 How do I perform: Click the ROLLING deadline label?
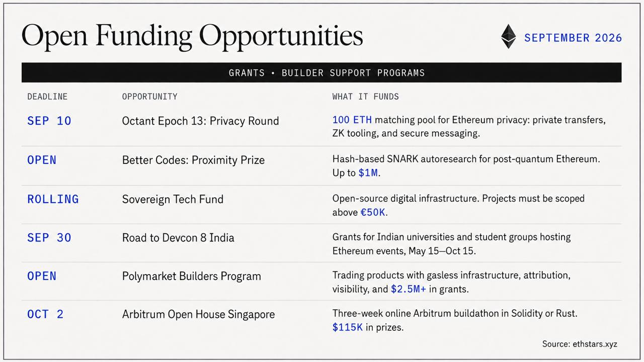point(53,199)
